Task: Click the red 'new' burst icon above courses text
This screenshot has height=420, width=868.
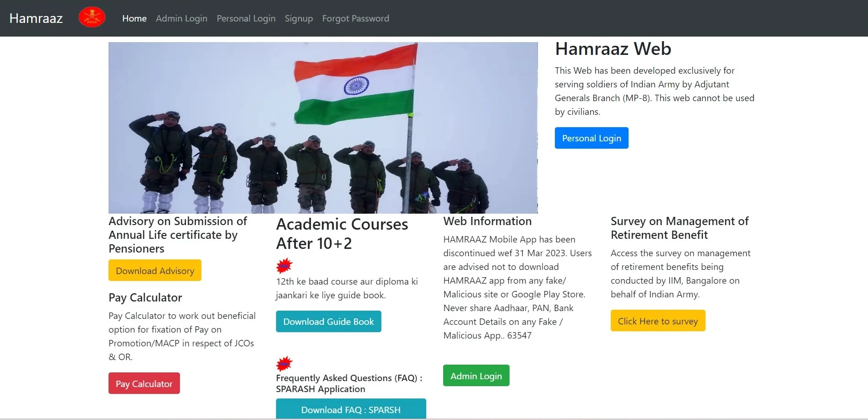Action: click(284, 265)
